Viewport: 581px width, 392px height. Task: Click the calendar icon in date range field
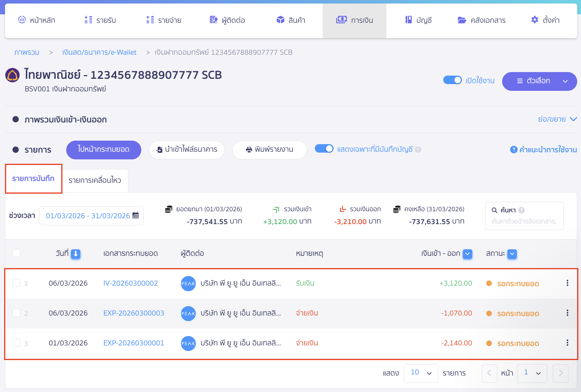point(135,216)
